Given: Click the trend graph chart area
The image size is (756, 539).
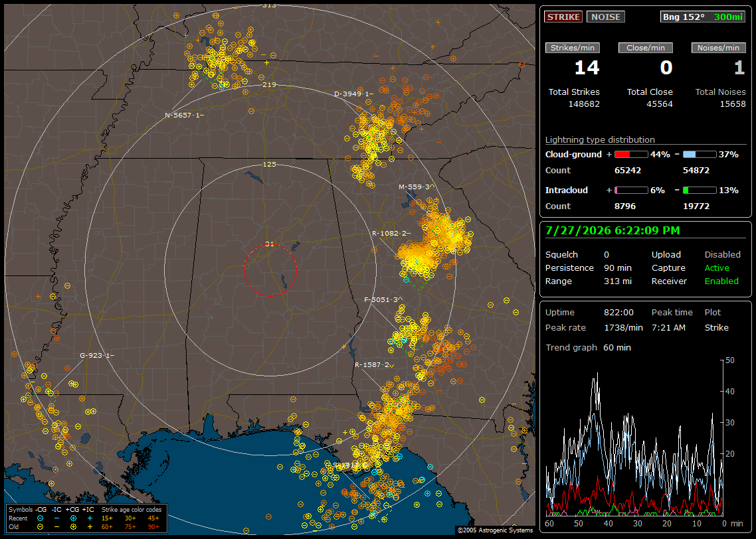Looking at the screenshot, I should point(634,437).
